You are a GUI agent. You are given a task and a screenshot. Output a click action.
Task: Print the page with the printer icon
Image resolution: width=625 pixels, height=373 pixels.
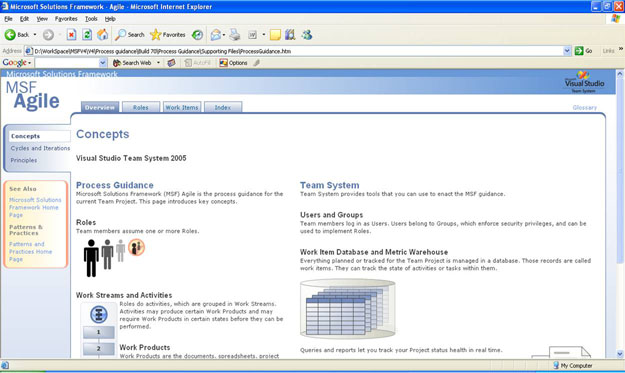pyautogui.click(x=235, y=35)
